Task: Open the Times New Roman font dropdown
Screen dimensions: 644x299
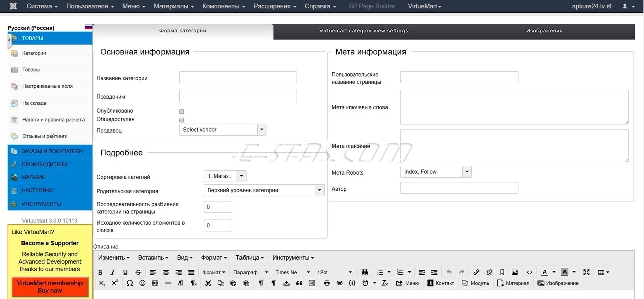Action: [293, 272]
